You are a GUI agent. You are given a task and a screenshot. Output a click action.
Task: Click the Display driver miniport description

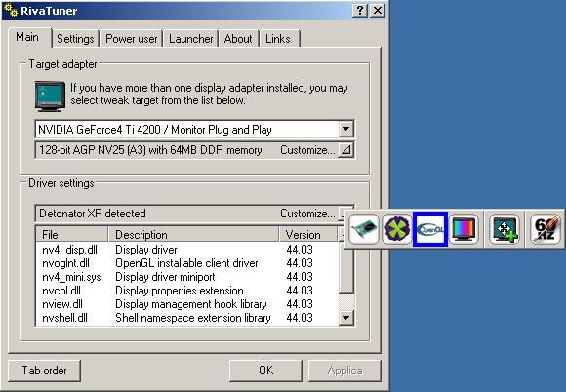tap(165, 277)
